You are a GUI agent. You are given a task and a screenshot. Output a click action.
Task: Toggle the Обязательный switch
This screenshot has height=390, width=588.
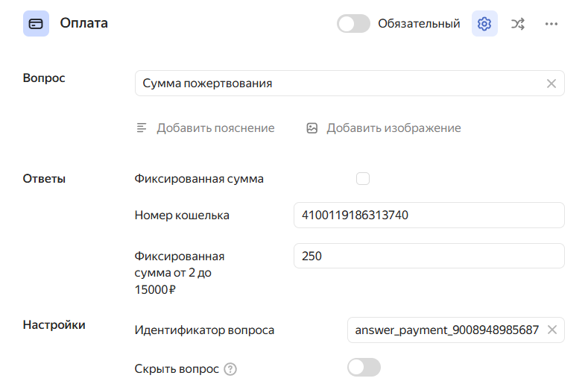(x=354, y=24)
